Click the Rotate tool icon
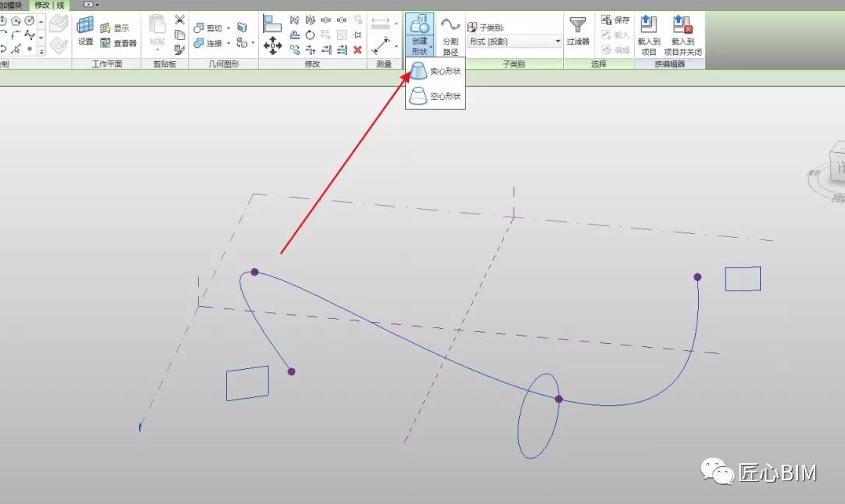This screenshot has height=504, width=845. pos(310,35)
